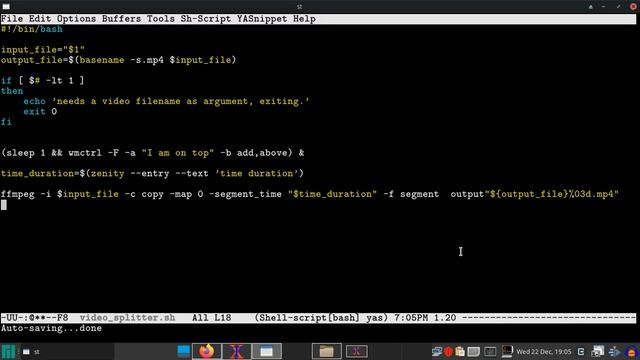640x360 pixels.
Task: Click the 'if [ $# -lt 1 ]' line
Action: (42, 80)
